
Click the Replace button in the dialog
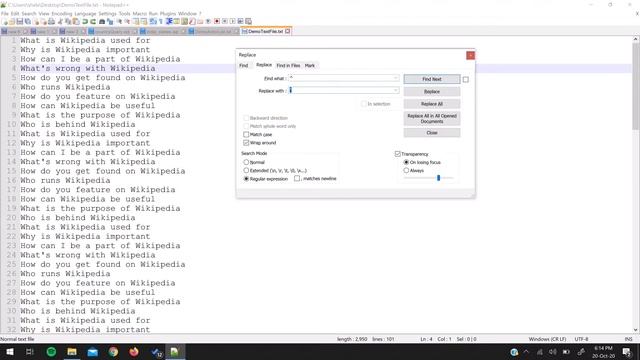coord(432,91)
